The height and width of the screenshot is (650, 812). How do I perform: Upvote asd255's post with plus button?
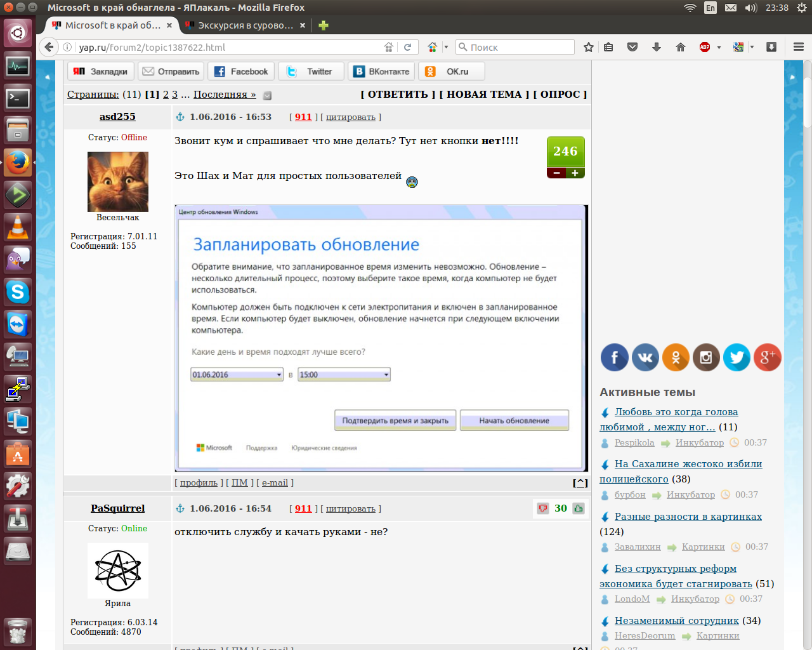575,173
